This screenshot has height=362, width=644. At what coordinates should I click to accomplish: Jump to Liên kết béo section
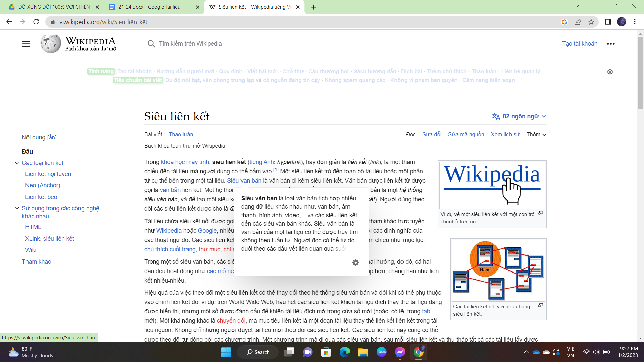(41, 197)
